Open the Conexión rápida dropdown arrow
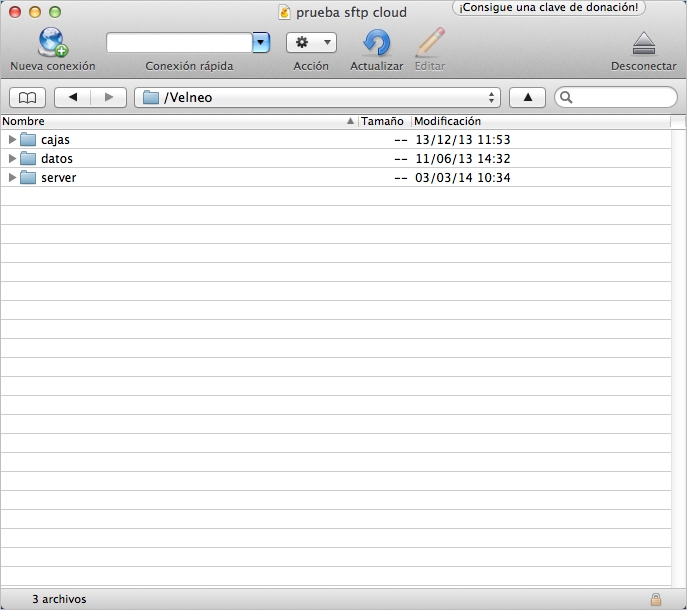The height and width of the screenshot is (610, 687). [261, 43]
